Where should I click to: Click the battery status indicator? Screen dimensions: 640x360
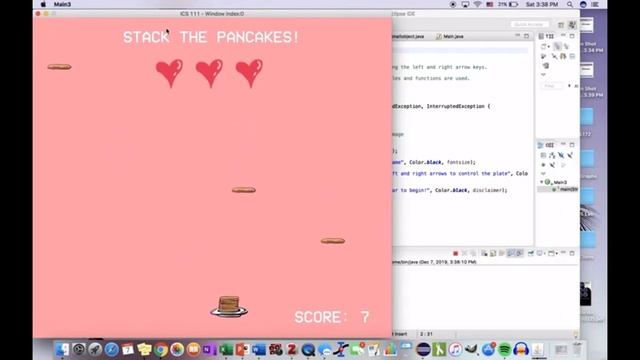(508, 4)
